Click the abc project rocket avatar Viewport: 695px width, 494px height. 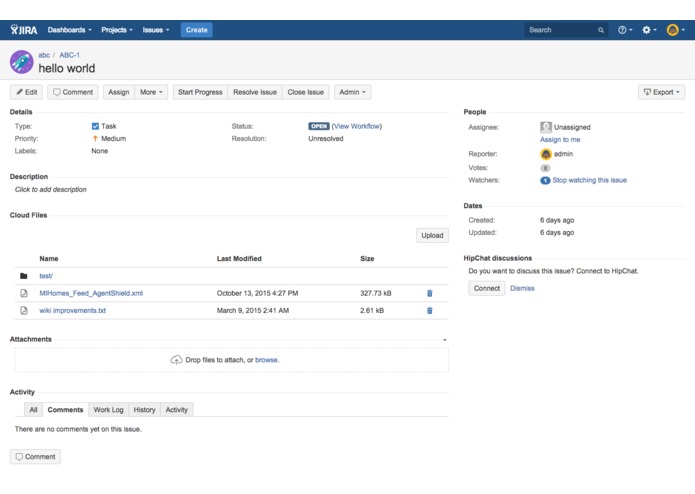(x=21, y=62)
